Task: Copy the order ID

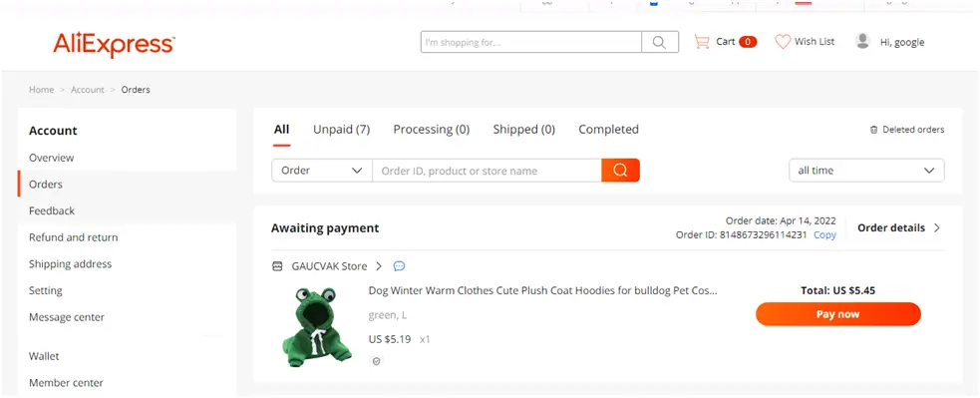Action: [x=824, y=235]
